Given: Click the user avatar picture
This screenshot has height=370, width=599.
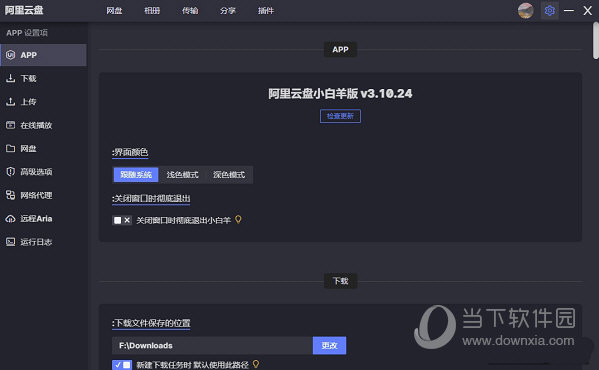Looking at the screenshot, I should click(x=526, y=11).
